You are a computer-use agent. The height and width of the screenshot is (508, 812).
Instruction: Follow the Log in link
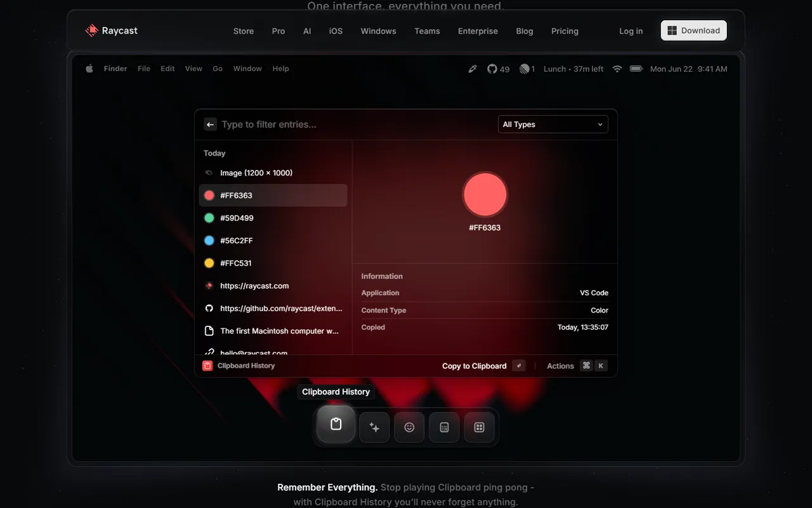(631, 31)
